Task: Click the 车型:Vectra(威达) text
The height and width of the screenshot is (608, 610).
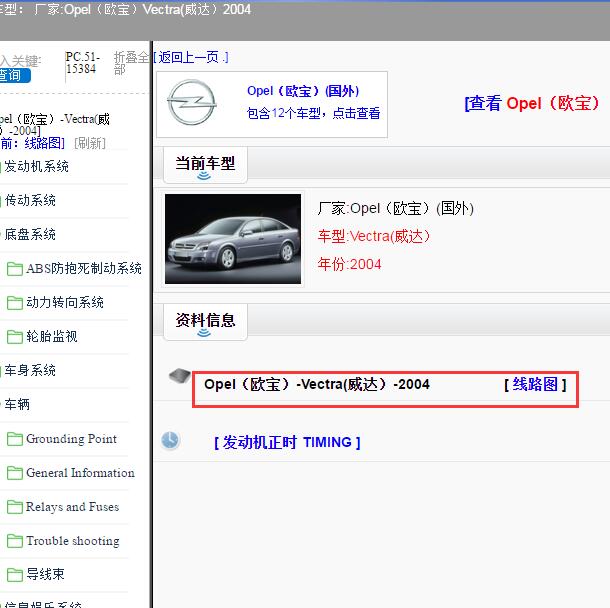Action: click(374, 236)
